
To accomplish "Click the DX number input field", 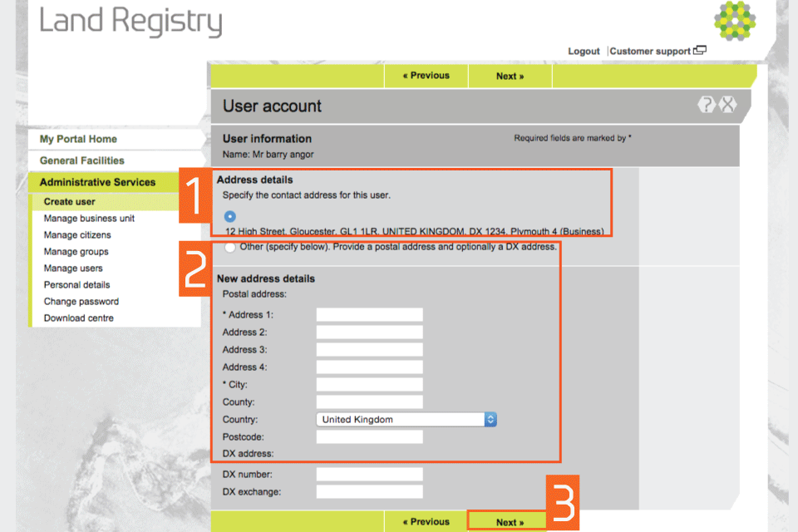I will (369, 475).
